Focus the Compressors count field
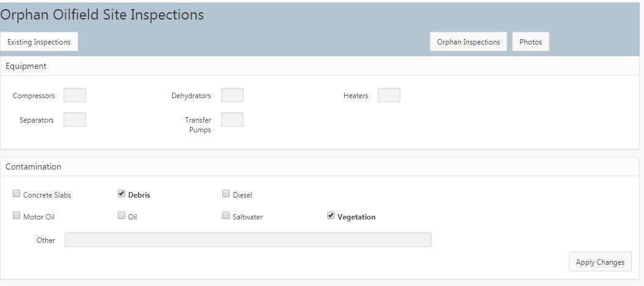Image resolution: width=644 pixels, height=286 pixels. click(74, 95)
